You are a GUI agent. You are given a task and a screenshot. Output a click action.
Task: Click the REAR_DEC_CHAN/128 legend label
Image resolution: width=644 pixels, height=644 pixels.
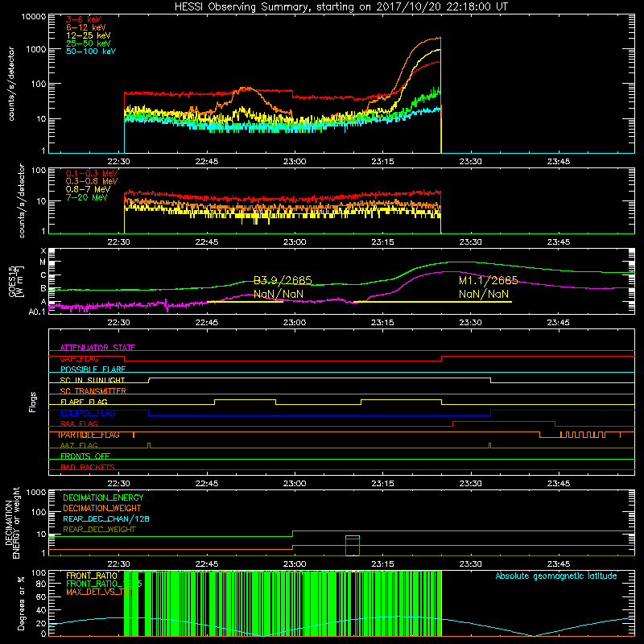coord(106,518)
